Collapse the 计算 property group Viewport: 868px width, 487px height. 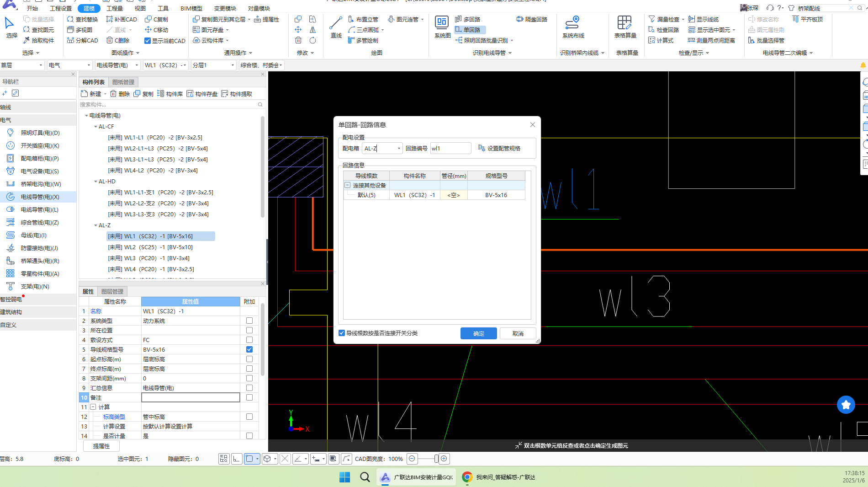tap(93, 407)
